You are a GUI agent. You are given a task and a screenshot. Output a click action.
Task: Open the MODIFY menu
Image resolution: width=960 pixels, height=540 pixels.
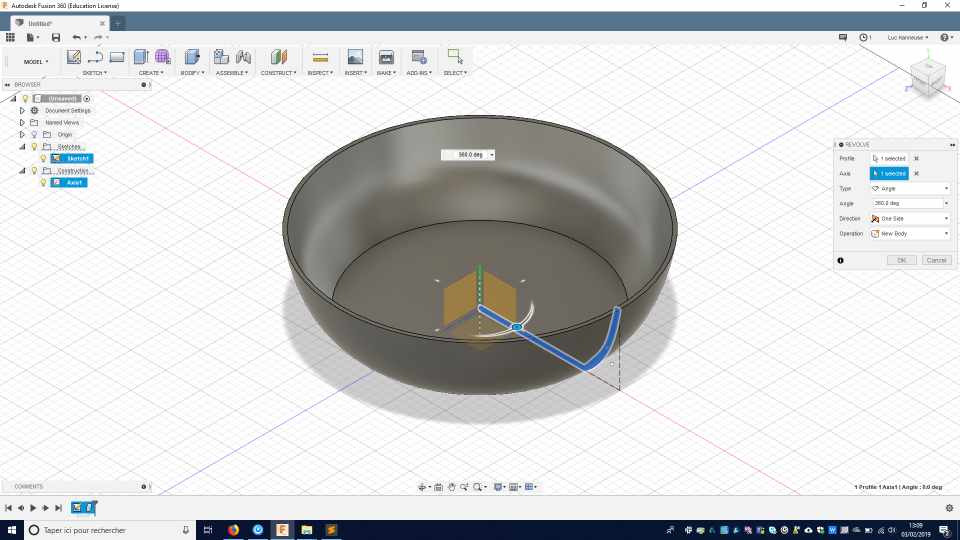pos(192,73)
